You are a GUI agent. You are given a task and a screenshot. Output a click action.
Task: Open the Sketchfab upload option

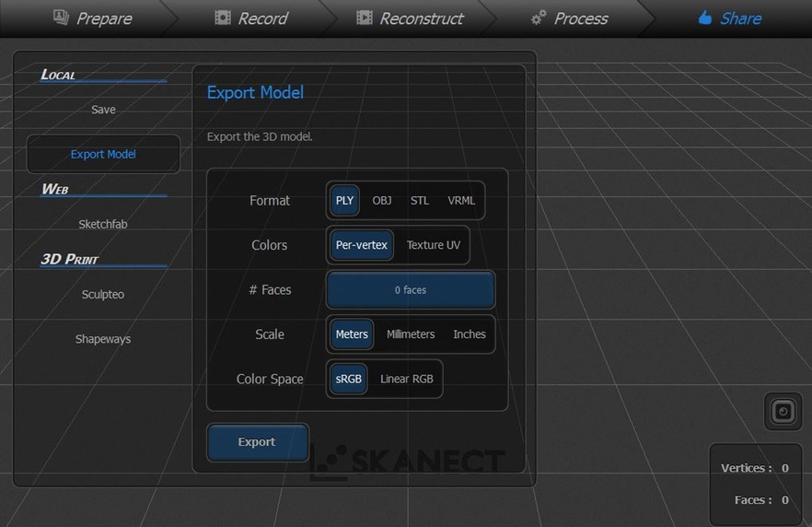(x=103, y=225)
